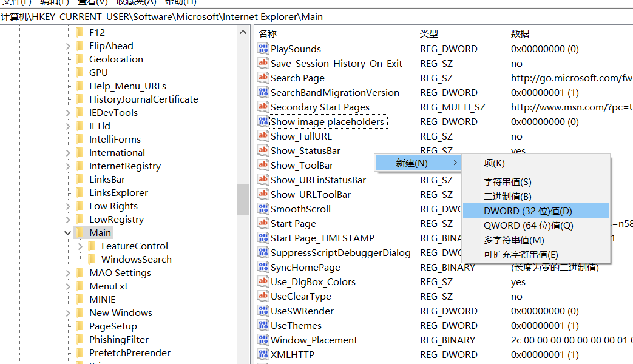Choose 项(K) to create new key
The image size is (633, 364).
[536, 163]
